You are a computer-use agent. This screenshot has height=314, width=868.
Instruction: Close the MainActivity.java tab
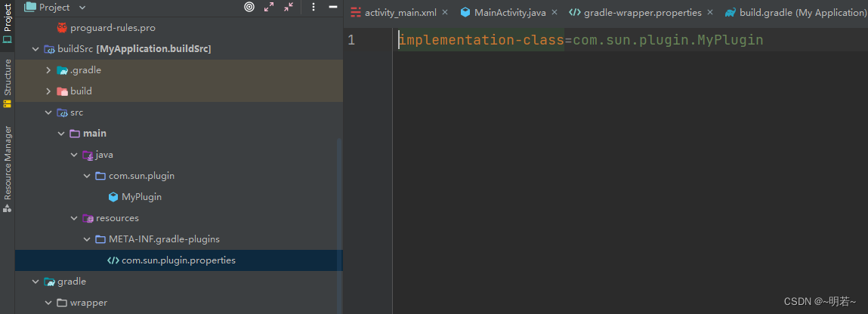[x=554, y=12]
